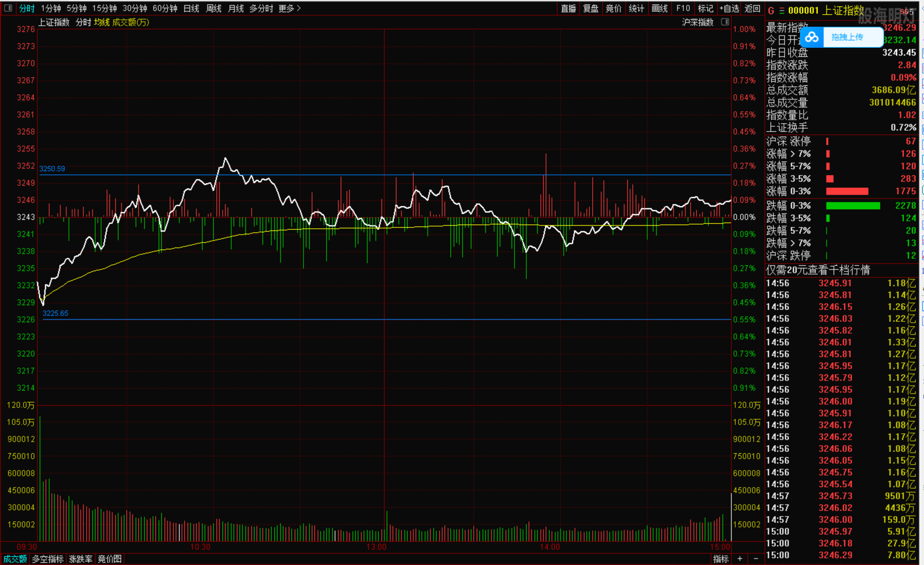Viewport: 924px width, 565px height.
Task: Click the 15:00 trade row priced 3246.18
Action: (x=841, y=543)
